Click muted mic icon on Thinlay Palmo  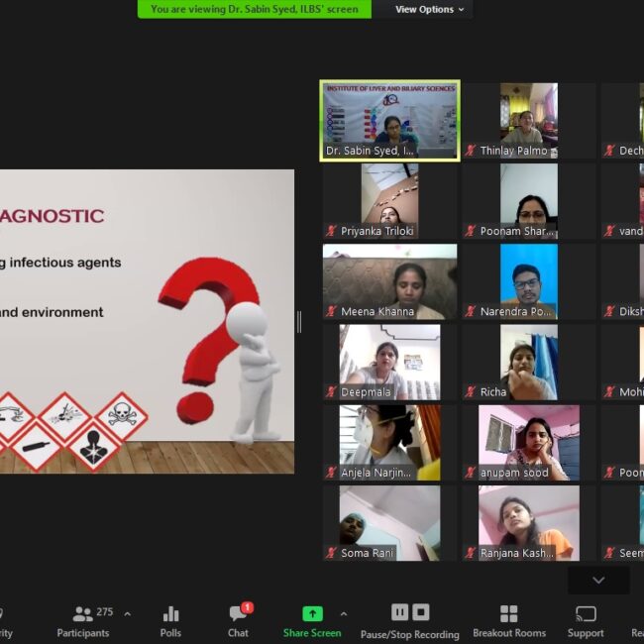coord(471,152)
